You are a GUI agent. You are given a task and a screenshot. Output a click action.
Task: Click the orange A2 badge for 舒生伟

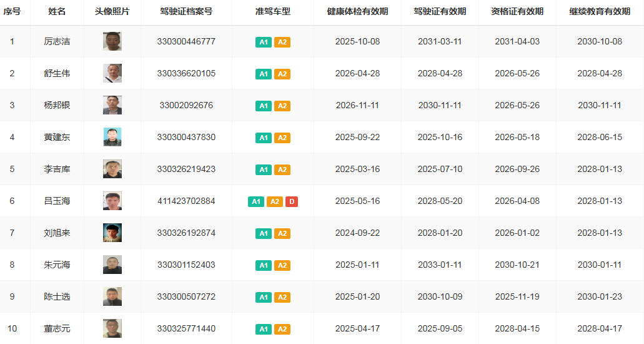tap(282, 74)
